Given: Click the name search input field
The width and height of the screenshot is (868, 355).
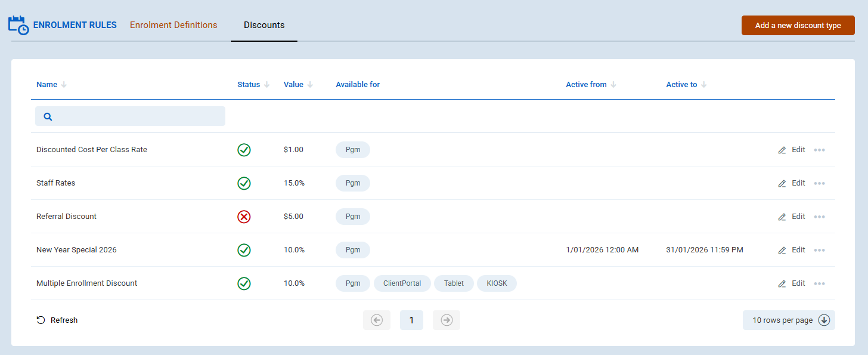Looking at the screenshot, I should point(137,116).
